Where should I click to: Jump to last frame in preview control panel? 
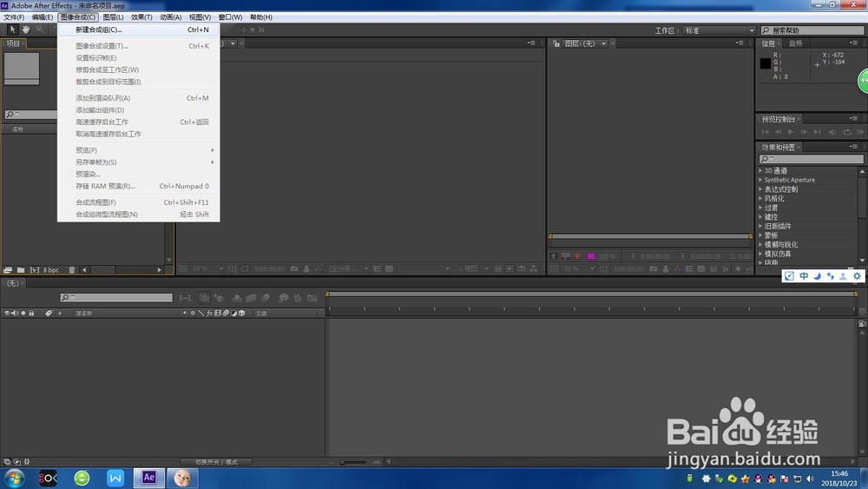coord(817,132)
